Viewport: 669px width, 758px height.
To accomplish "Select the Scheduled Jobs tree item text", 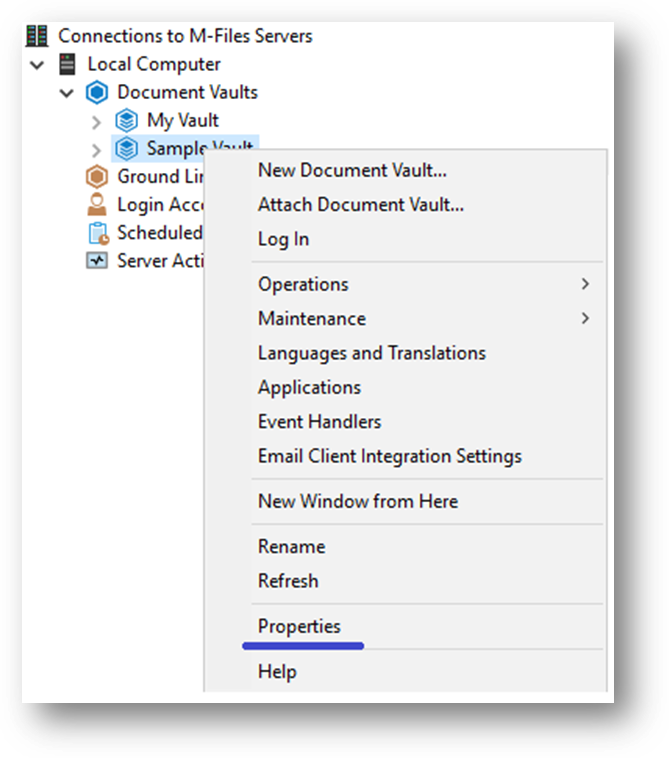I will point(160,233).
